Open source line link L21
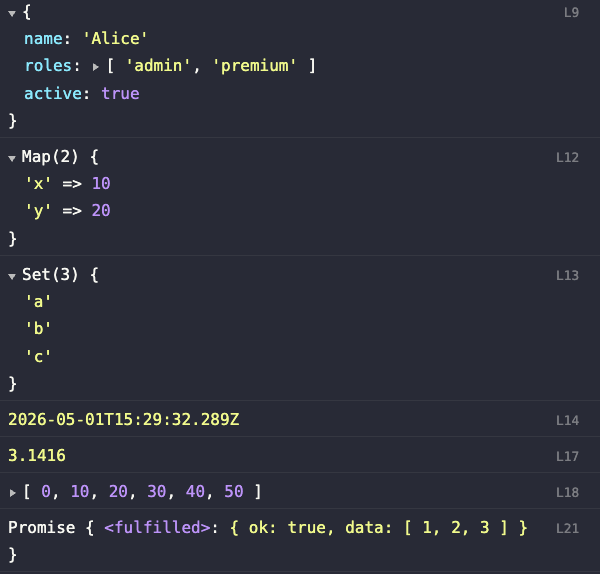This screenshot has height=574, width=600. pos(567,528)
